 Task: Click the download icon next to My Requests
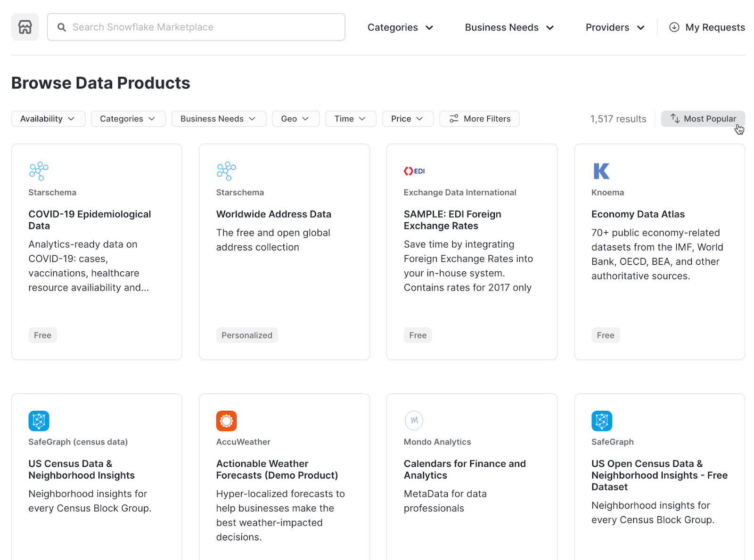[674, 27]
